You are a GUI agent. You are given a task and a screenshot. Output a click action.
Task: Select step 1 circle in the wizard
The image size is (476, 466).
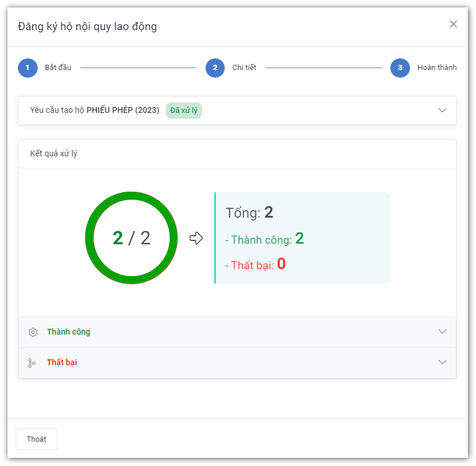click(x=27, y=68)
